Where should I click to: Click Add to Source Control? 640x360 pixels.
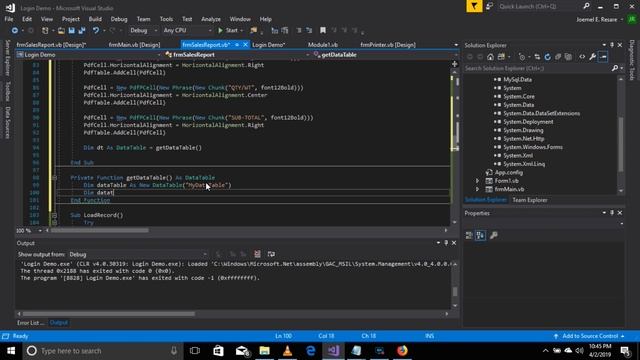589,336
